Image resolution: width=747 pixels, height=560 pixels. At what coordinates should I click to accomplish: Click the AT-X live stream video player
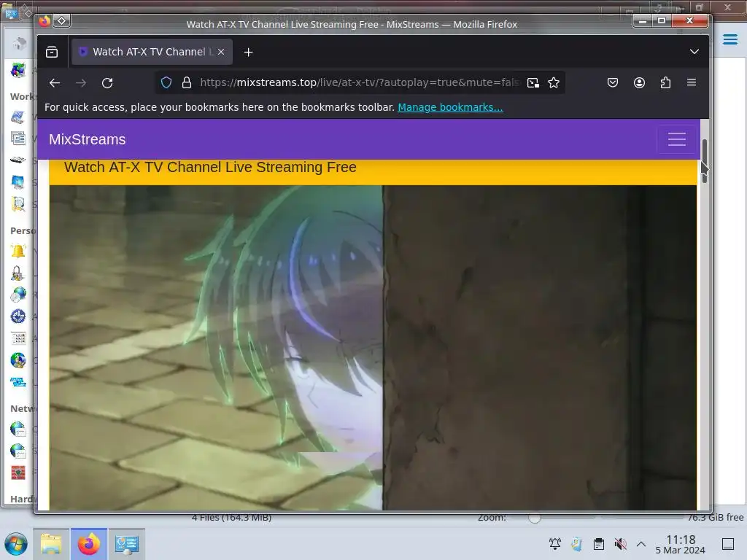point(373,348)
